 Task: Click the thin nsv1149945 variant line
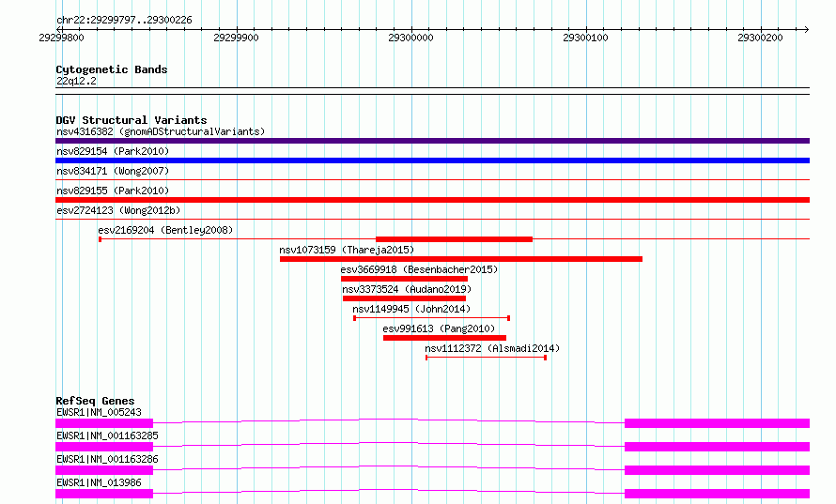tap(432, 318)
